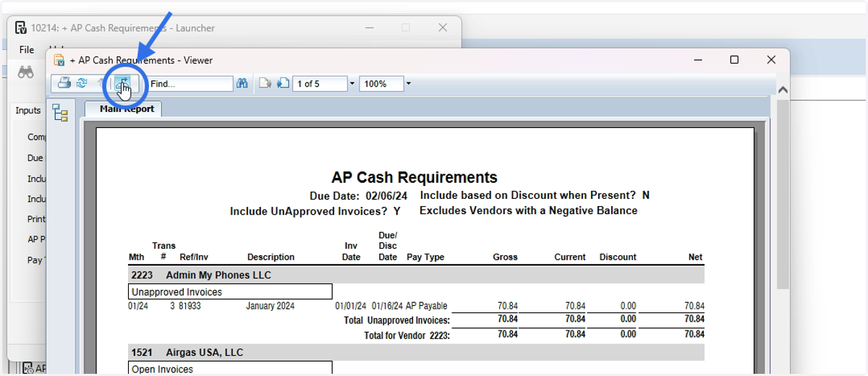The width and height of the screenshot is (868, 376).
Task: Jump to last page icon in Viewer toolbar
Action: (283, 84)
